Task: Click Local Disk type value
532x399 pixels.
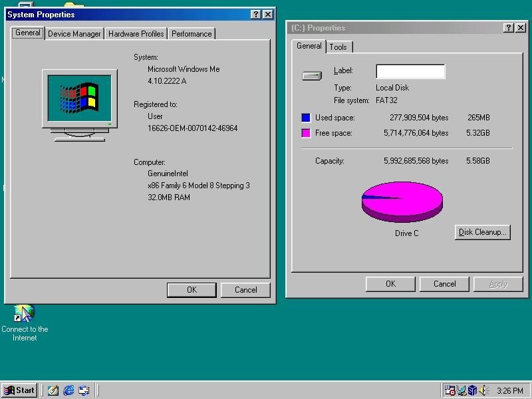Action: point(392,88)
